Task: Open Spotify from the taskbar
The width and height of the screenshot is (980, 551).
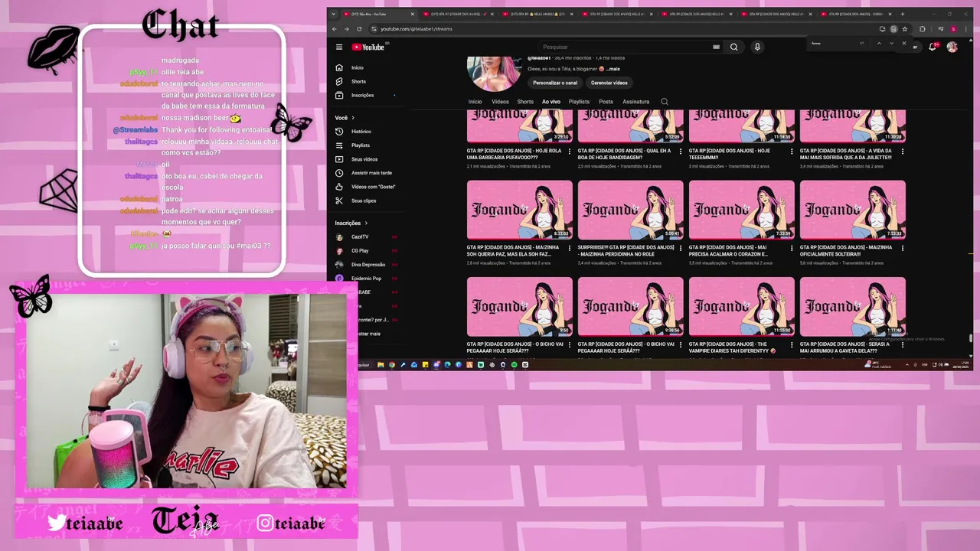Action: [x=514, y=365]
